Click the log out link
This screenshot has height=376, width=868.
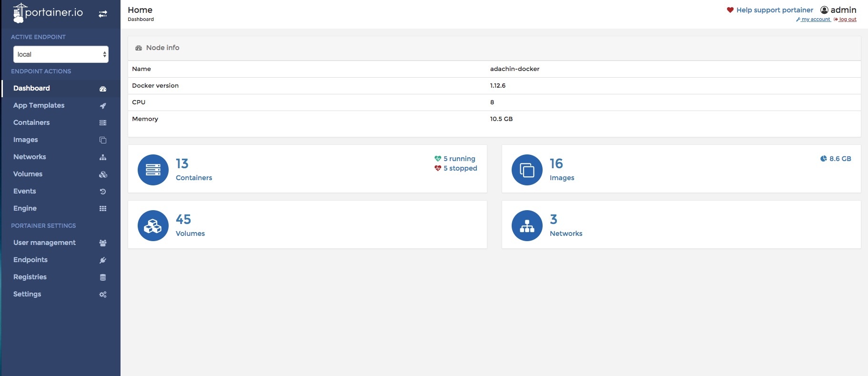tap(847, 20)
